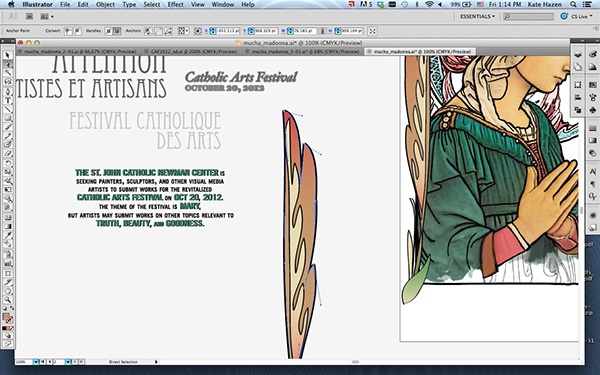
Task: Open the Layers panel icon
Action: pos(578,54)
